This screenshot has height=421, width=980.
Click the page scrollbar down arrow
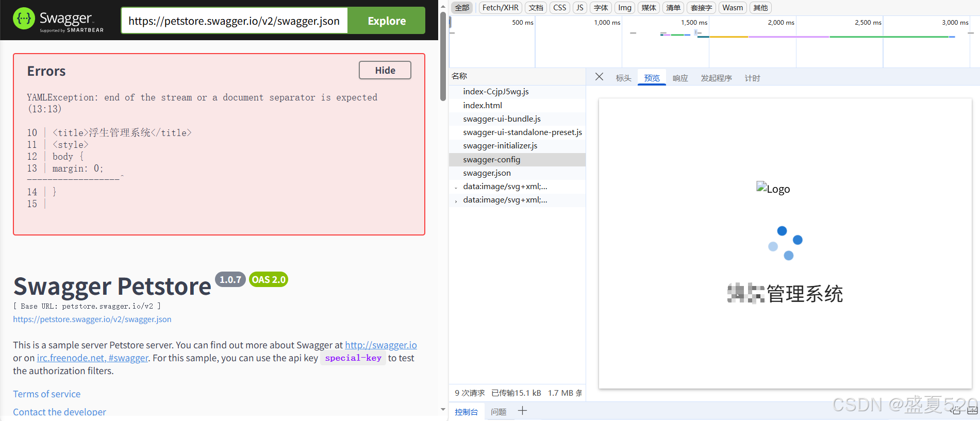click(x=443, y=410)
